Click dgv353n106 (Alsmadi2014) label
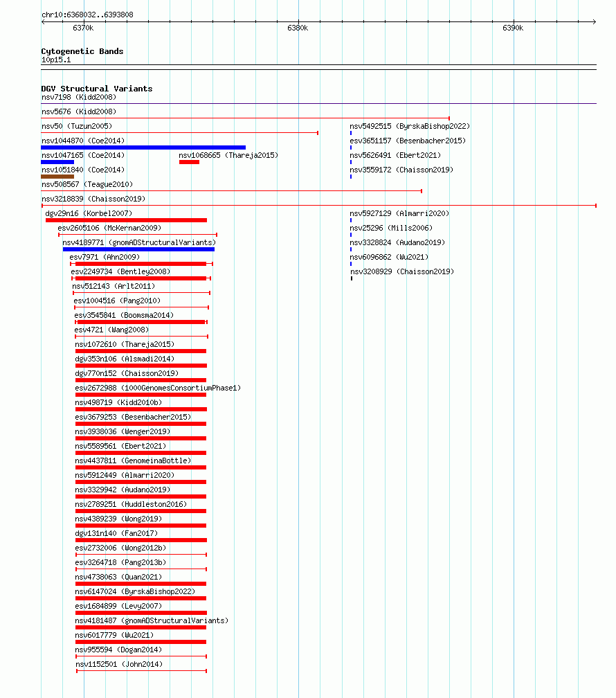 (x=125, y=359)
